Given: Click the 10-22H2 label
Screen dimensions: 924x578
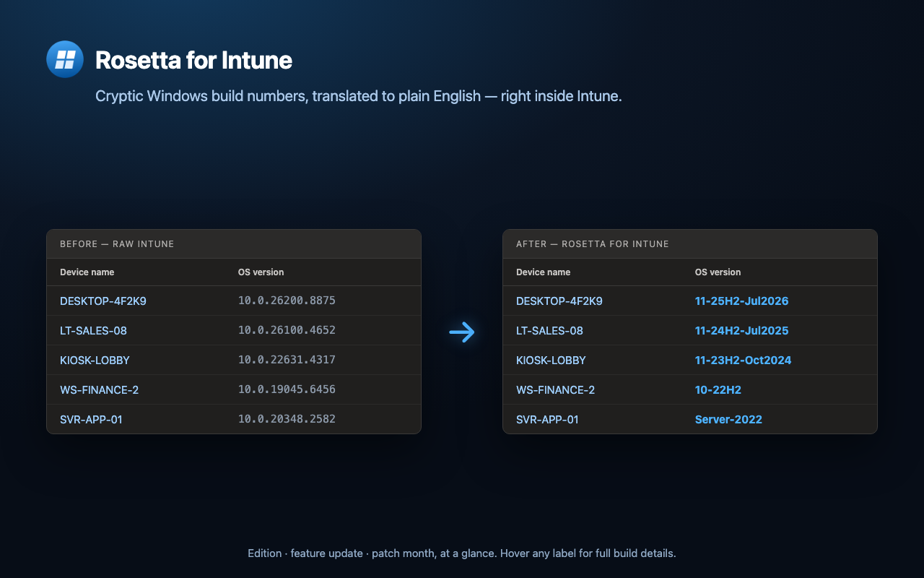Looking at the screenshot, I should pos(718,389).
